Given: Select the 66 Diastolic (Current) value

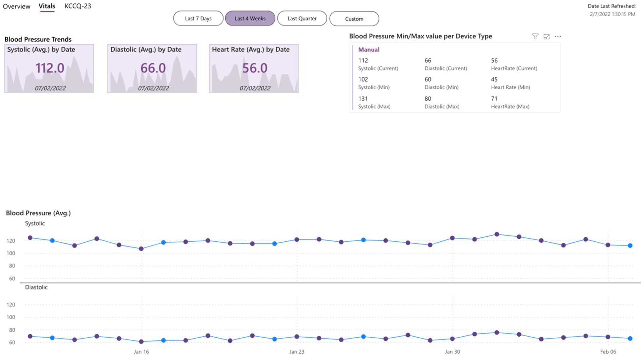Looking at the screenshot, I should (428, 60).
